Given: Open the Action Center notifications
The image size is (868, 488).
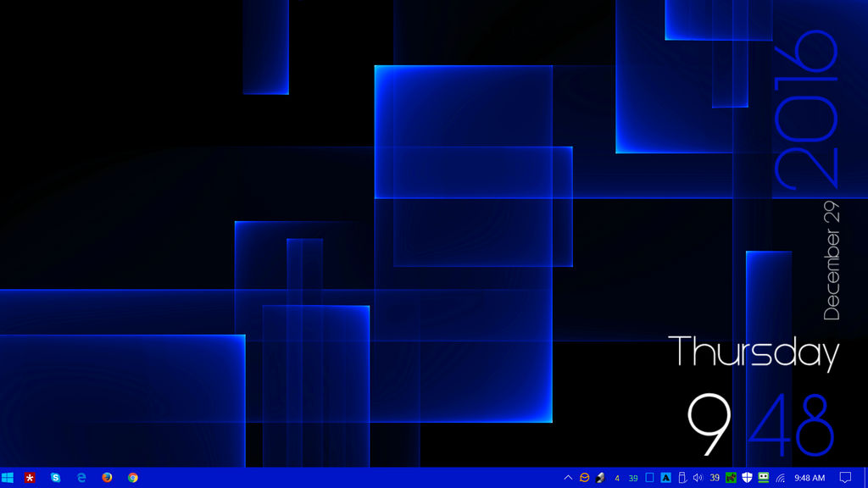Looking at the screenshot, I should (x=845, y=477).
